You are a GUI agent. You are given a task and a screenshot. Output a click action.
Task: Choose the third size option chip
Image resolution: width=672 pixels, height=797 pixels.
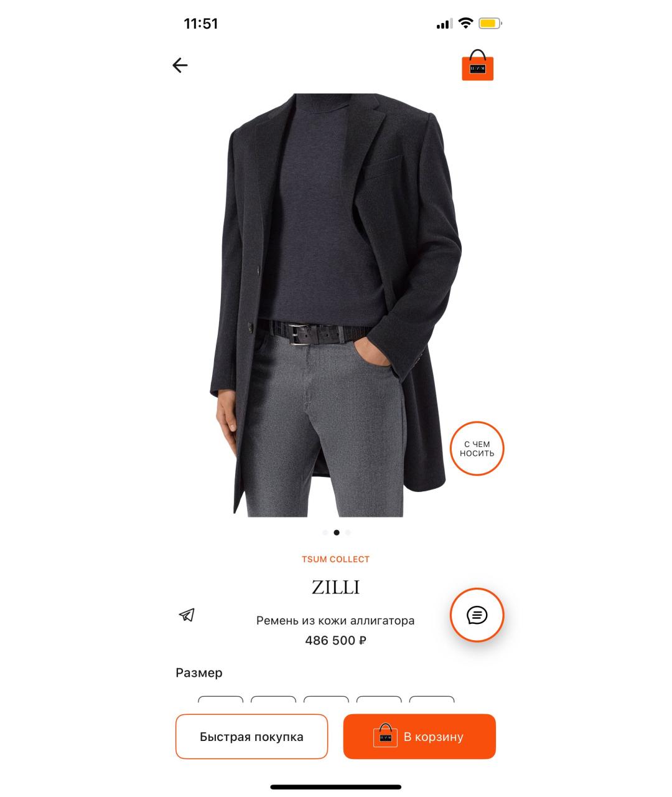pos(326,699)
